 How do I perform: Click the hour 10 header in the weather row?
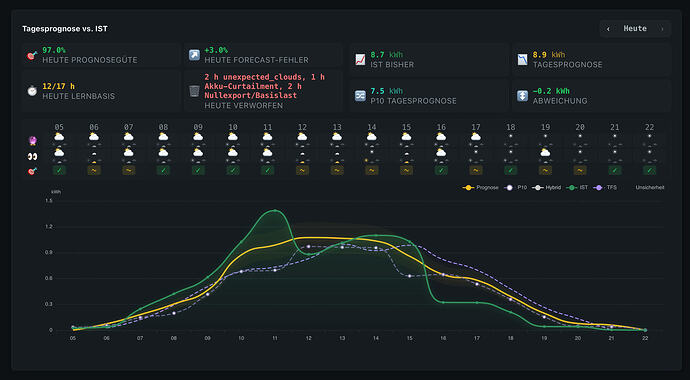233,127
